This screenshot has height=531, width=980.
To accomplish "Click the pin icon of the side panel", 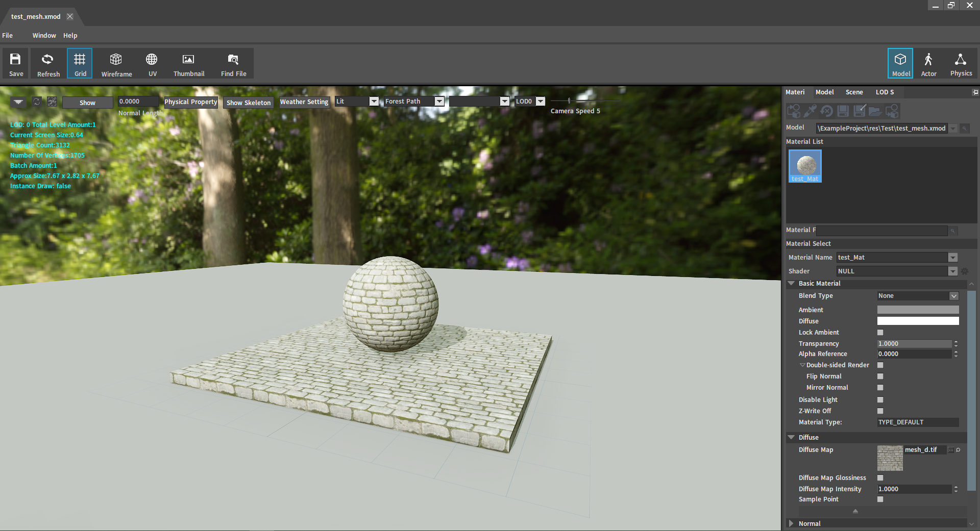I will click(975, 92).
